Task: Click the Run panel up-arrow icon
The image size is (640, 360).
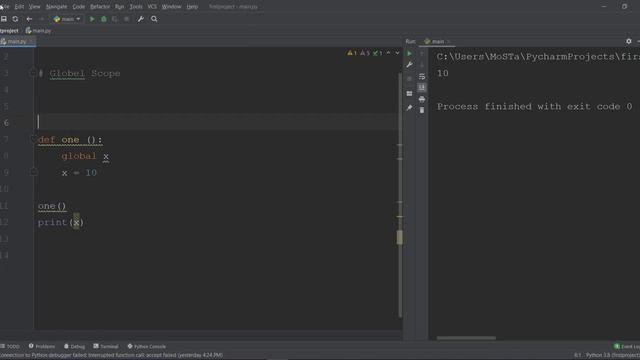Action: pyautogui.click(x=422, y=53)
